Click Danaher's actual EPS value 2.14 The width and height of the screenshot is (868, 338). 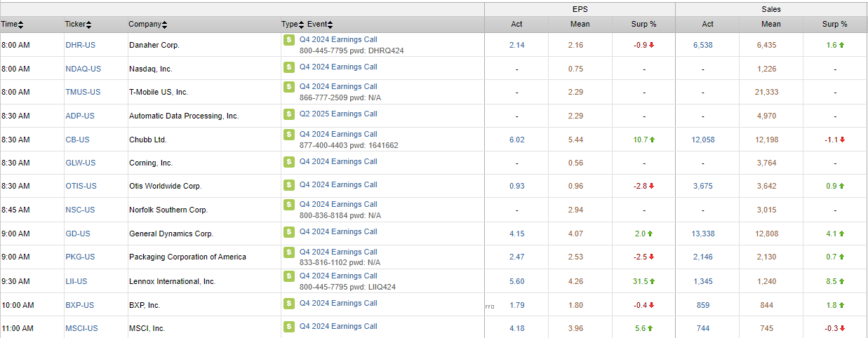(516, 45)
